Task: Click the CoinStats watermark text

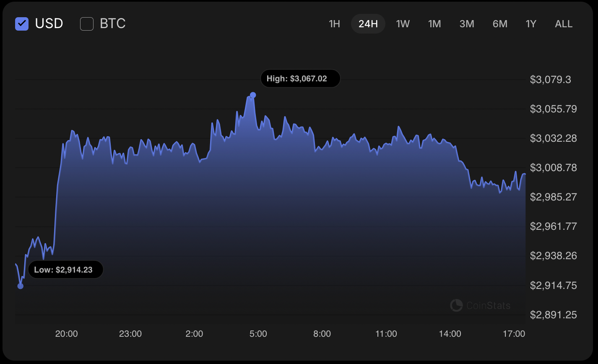Action: click(488, 306)
